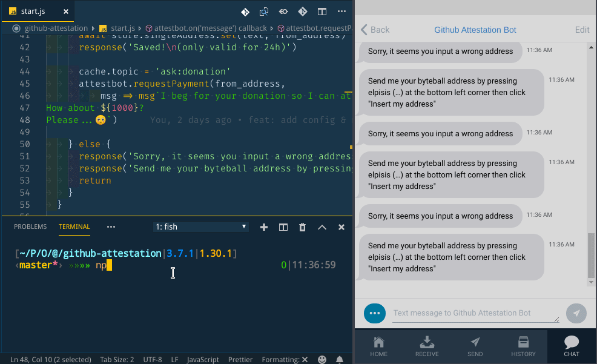The width and height of the screenshot is (597, 364).
Task: Send message with paper plane button
Action: pos(576,313)
